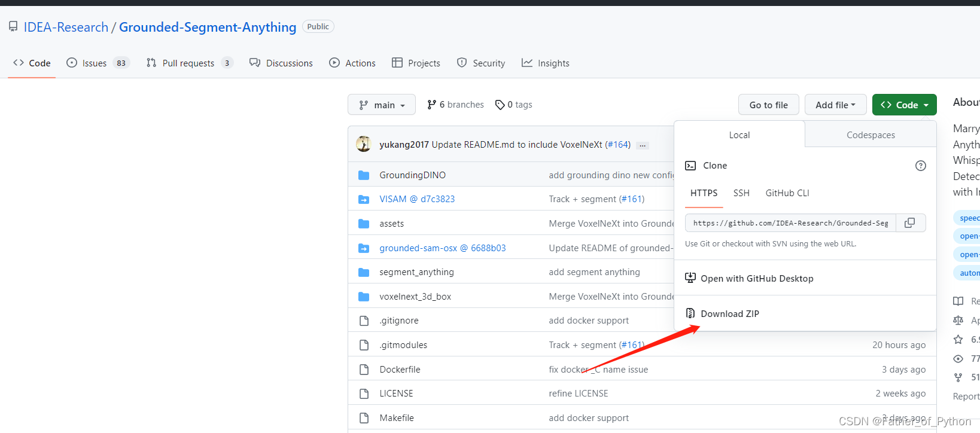Open the Projects tab
980x433 pixels.
point(416,63)
